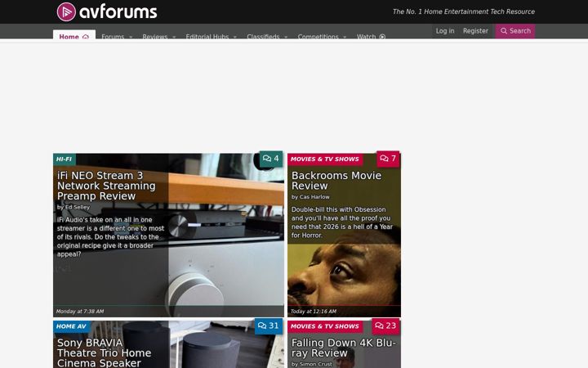This screenshot has height=368, width=588.
Task: Click Backrooms article summary about Obsession
Action: click(x=342, y=222)
